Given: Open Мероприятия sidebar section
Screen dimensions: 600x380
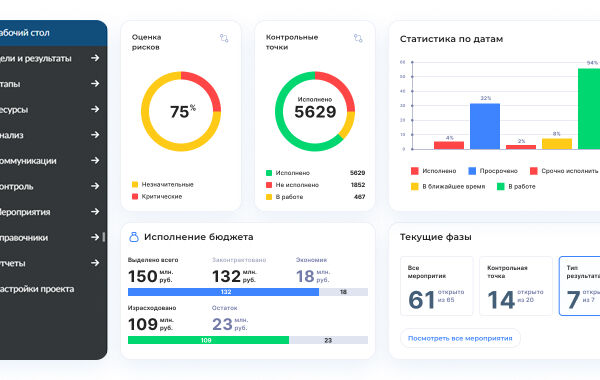Looking at the screenshot, I should [x=53, y=212].
